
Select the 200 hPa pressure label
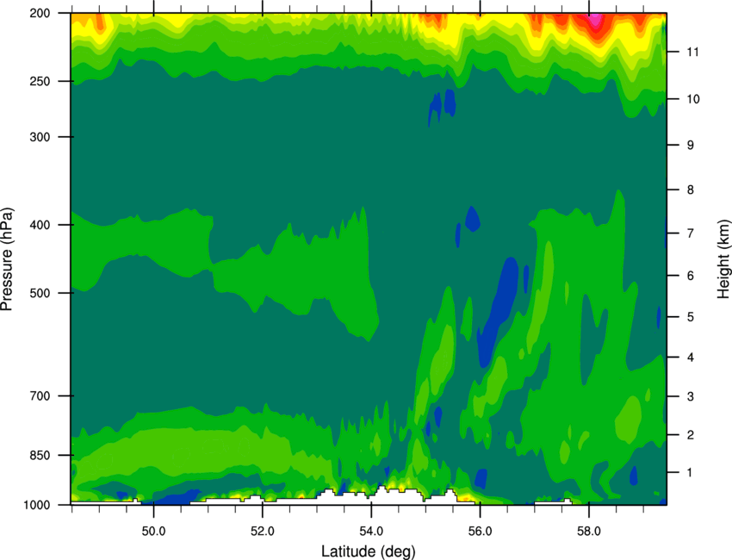coord(40,13)
